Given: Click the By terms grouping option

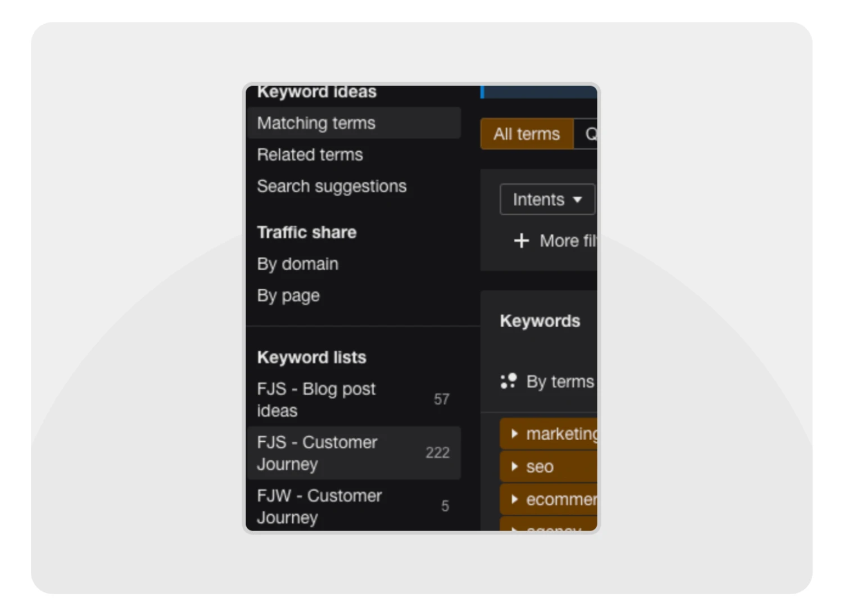Looking at the screenshot, I should click(560, 382).
